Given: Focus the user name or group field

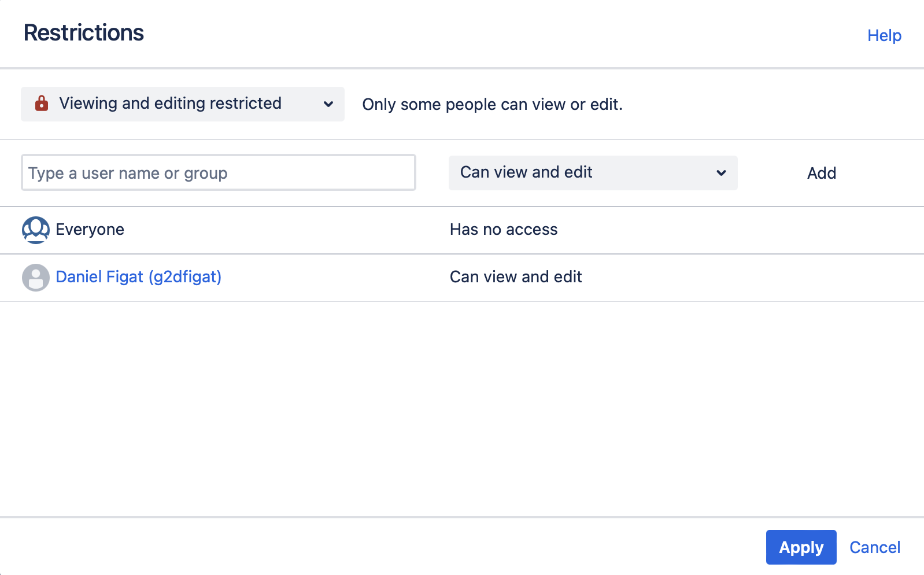Looking at the screenshot, I should pyautogui.click(x=219, y=172).
